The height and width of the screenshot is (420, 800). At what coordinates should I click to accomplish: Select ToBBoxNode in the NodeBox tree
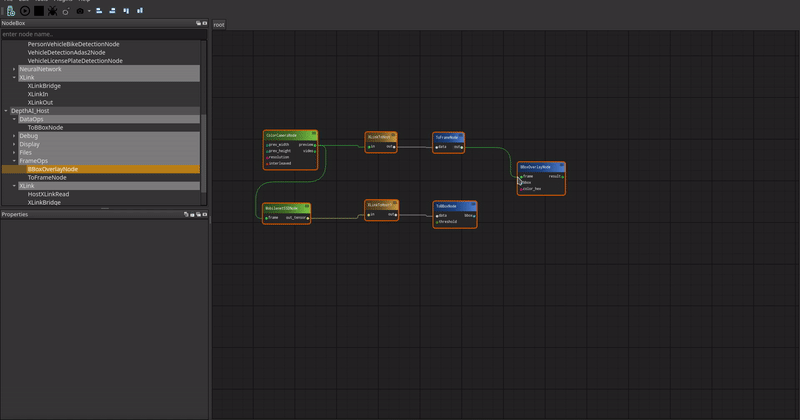click(45, 128)
